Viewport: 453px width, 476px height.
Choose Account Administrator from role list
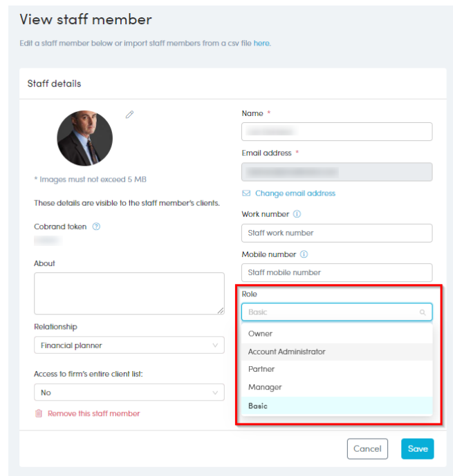[287, 352]
